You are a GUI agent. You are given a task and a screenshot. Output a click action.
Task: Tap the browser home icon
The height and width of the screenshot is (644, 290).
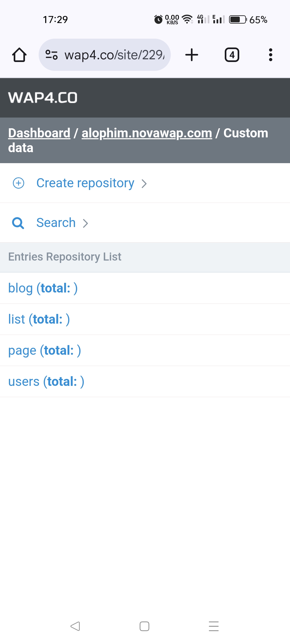[19, 55]
